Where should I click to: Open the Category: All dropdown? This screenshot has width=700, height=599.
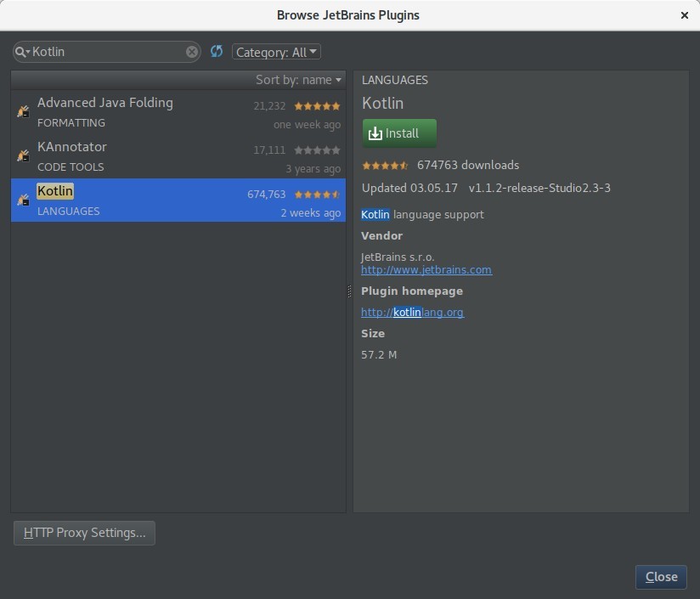coord(277,52)
